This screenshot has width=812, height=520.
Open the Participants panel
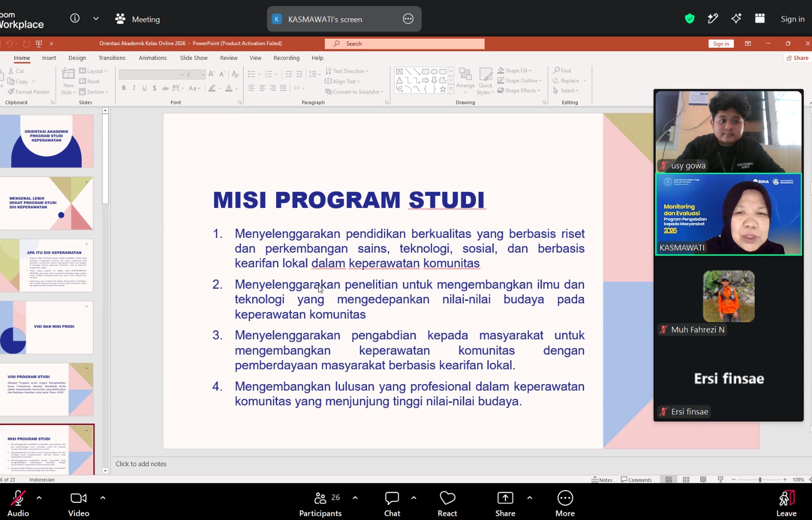pyautogui.click(x=320, y=504)
